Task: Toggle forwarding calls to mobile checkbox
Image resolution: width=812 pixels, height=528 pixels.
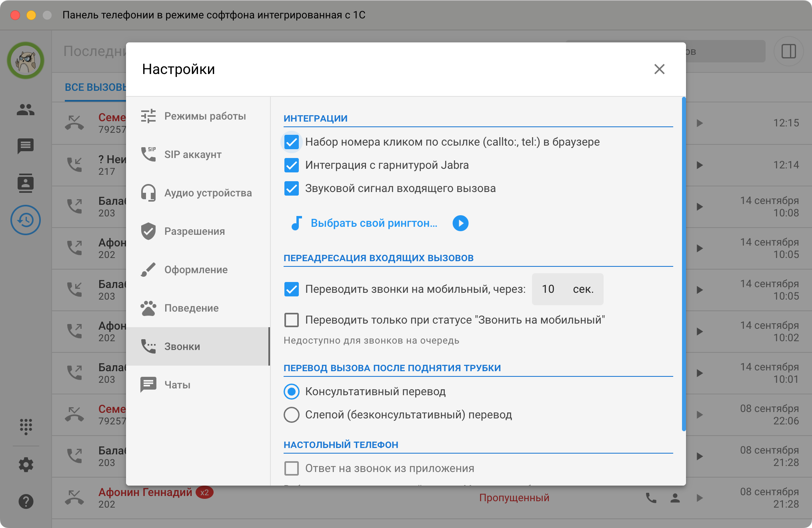Action: [x=292, y=289]
